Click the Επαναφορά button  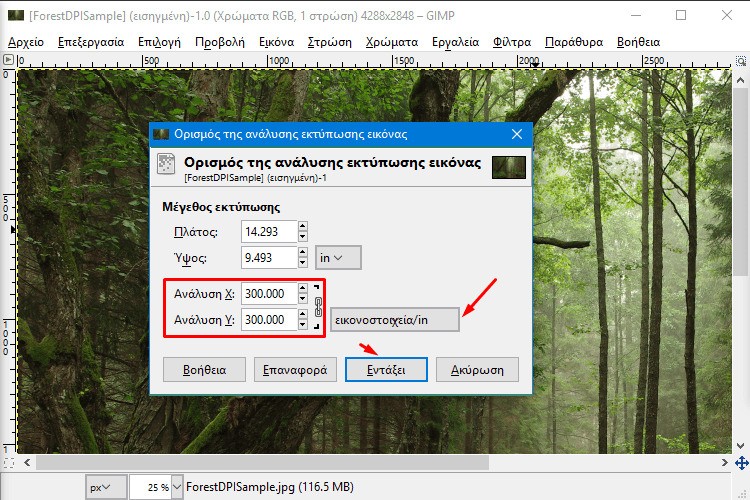pyautogui.click(x=295, y=370)
